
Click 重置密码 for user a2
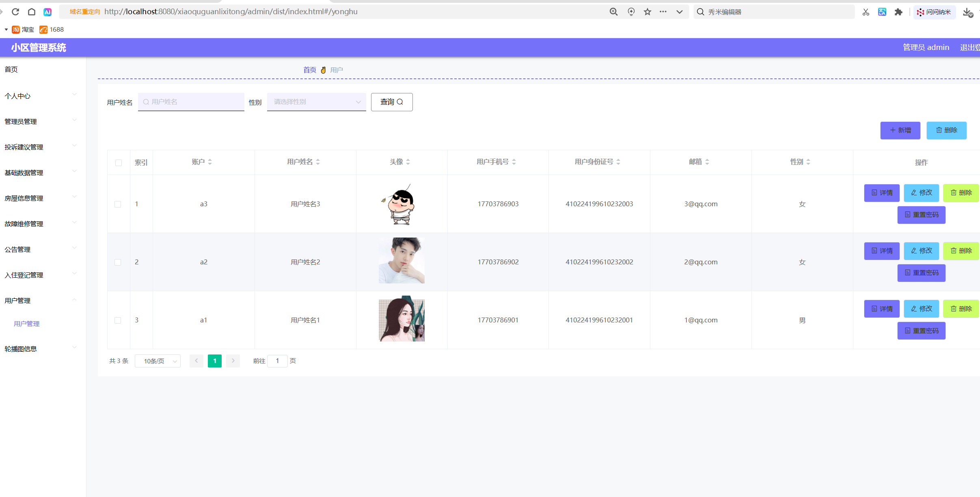pos(921,273)
